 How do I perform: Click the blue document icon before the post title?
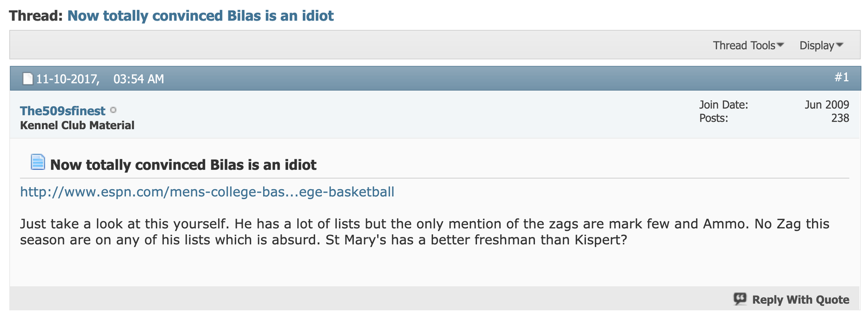[37, 162]
